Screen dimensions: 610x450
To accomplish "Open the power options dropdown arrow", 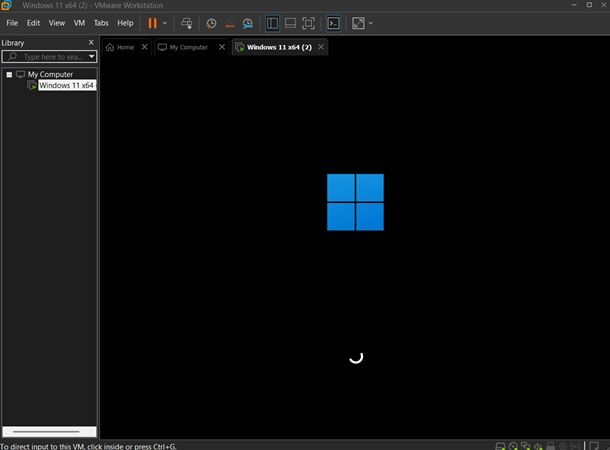I will tap(165, 23).
